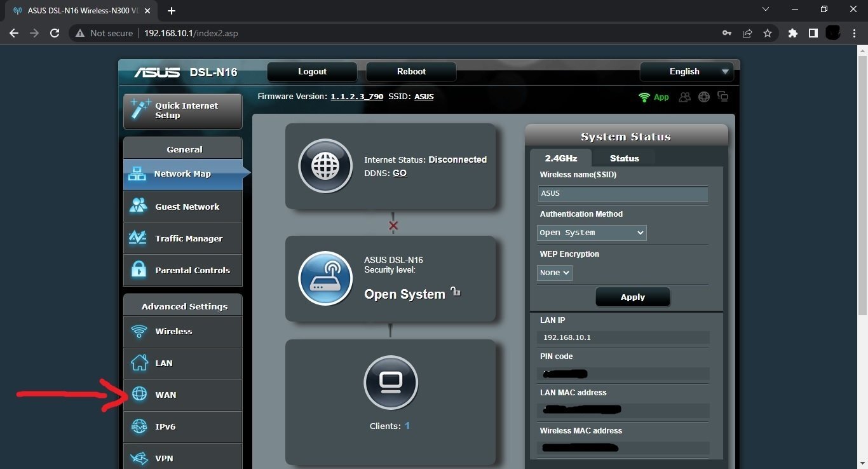Click the LAN house icon
The height and width of the screenshot is (469, 868).
click(x=139, y=363)
